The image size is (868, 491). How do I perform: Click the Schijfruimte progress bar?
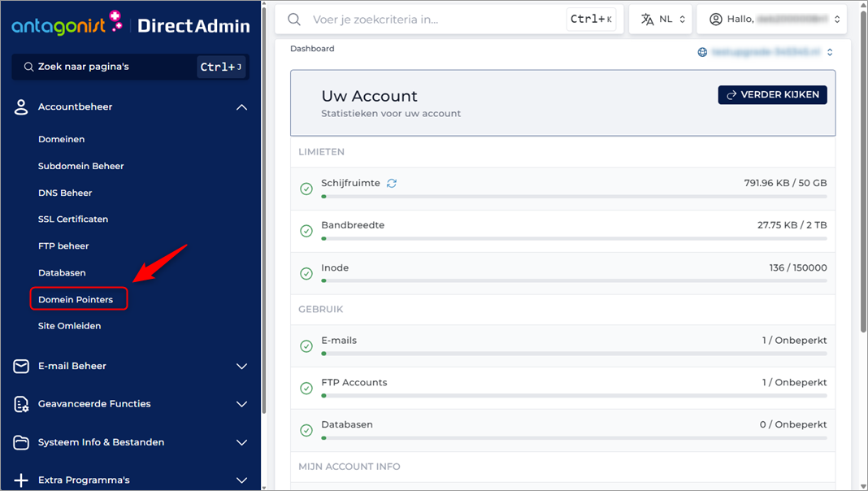(574, 197)
